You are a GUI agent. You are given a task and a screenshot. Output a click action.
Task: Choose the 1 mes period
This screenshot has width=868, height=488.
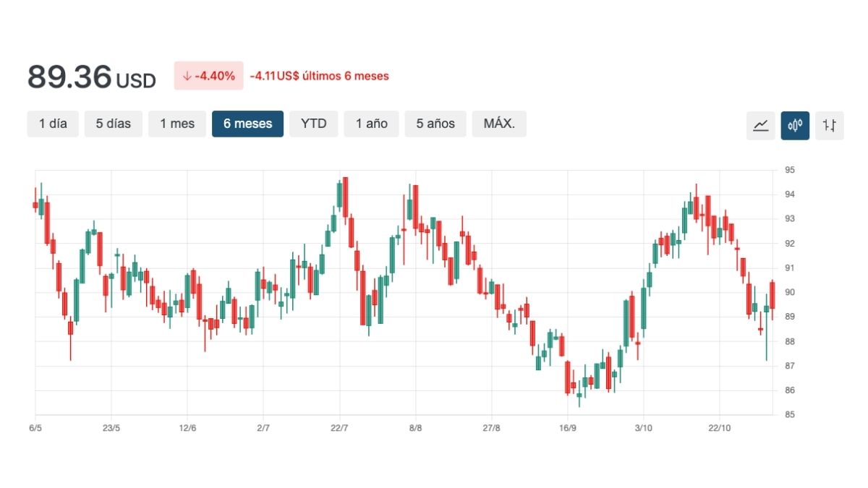[x=177, y=124]
